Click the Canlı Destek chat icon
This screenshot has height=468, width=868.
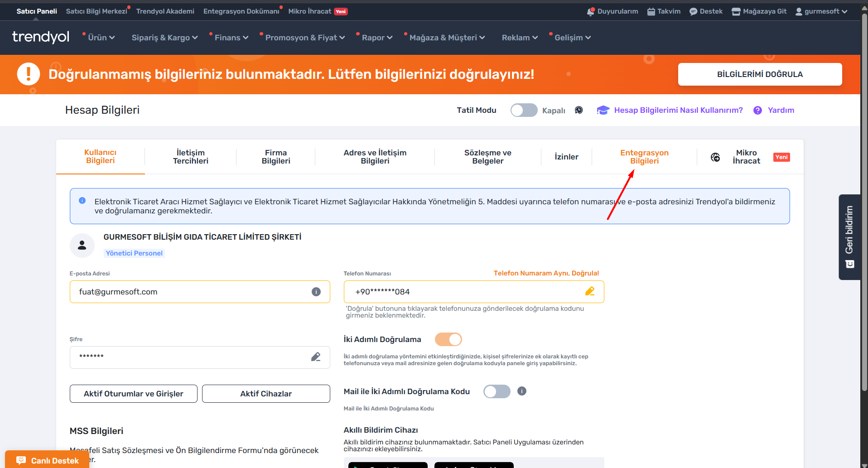point(21,460)
